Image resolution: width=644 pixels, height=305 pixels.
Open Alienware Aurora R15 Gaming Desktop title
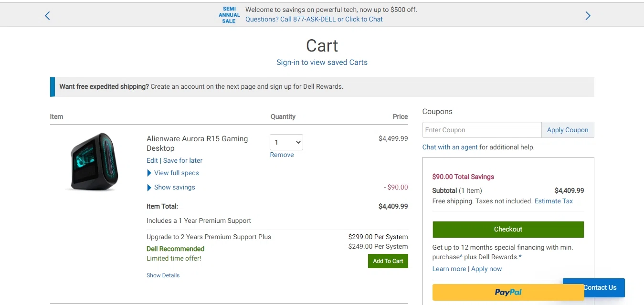pos(197,143)
